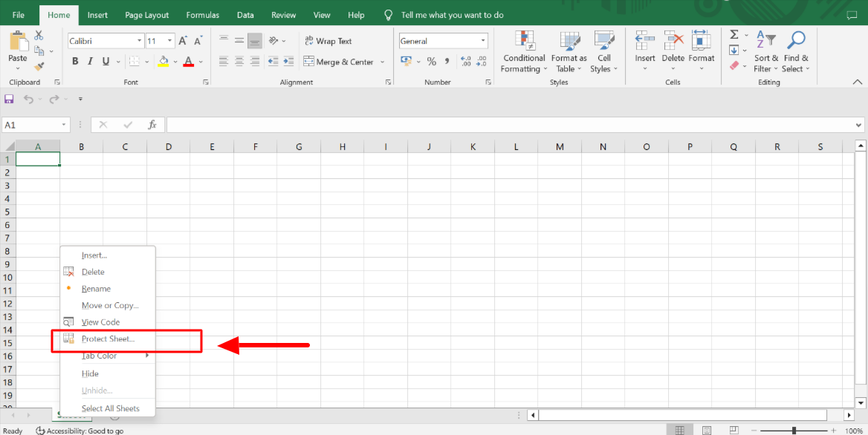Viewport: 868px width, 435px height.
Task: Click the Clear eraser icon
Action: pyautogui.click(x=734, y=66)
